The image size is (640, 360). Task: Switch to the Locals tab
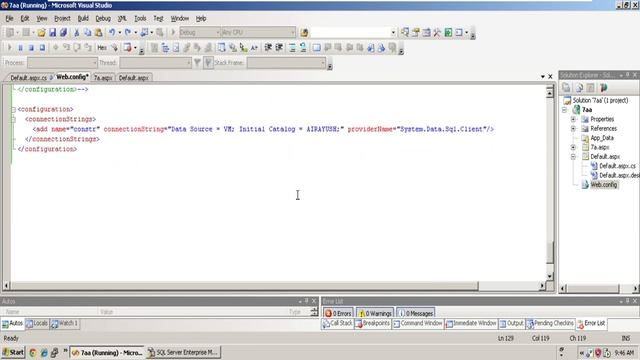click(x=37, y=323)
